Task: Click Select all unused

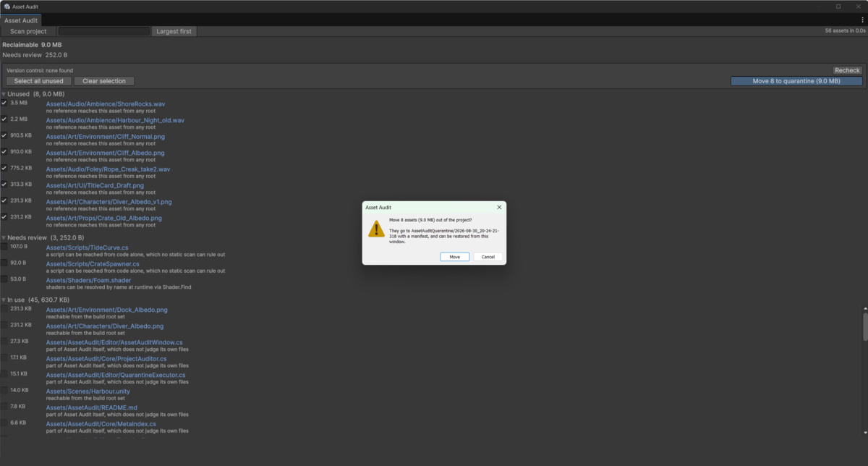Action: pyautogui.click(x=38, y=81)
